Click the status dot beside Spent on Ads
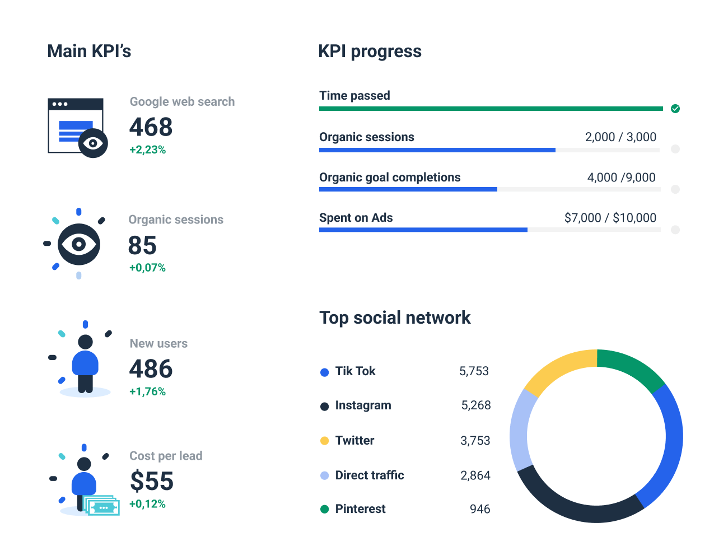 675,230
